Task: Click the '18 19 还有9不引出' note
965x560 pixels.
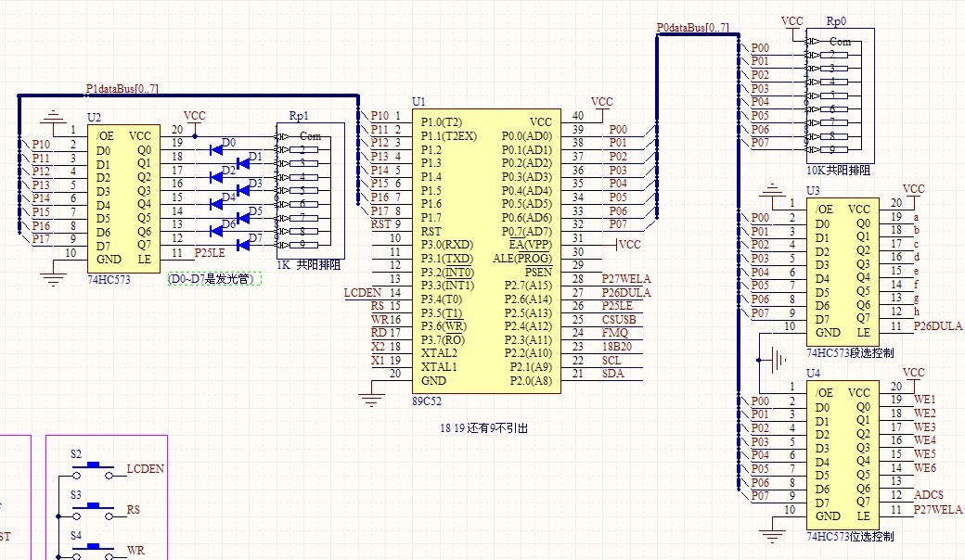Action: (483, 427)
